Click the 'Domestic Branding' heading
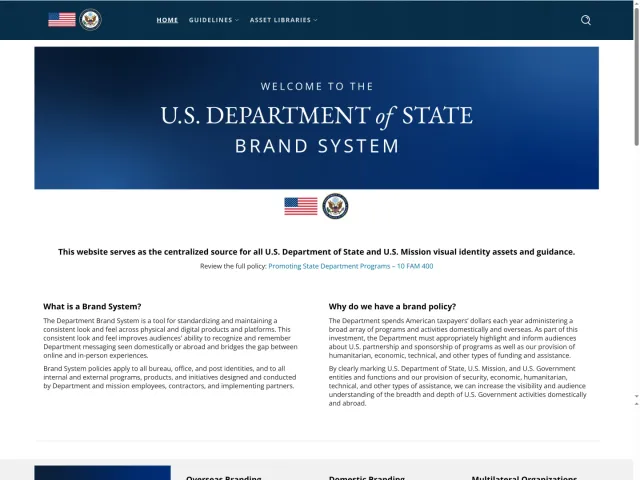640x480 pixels. pos(367,477)
